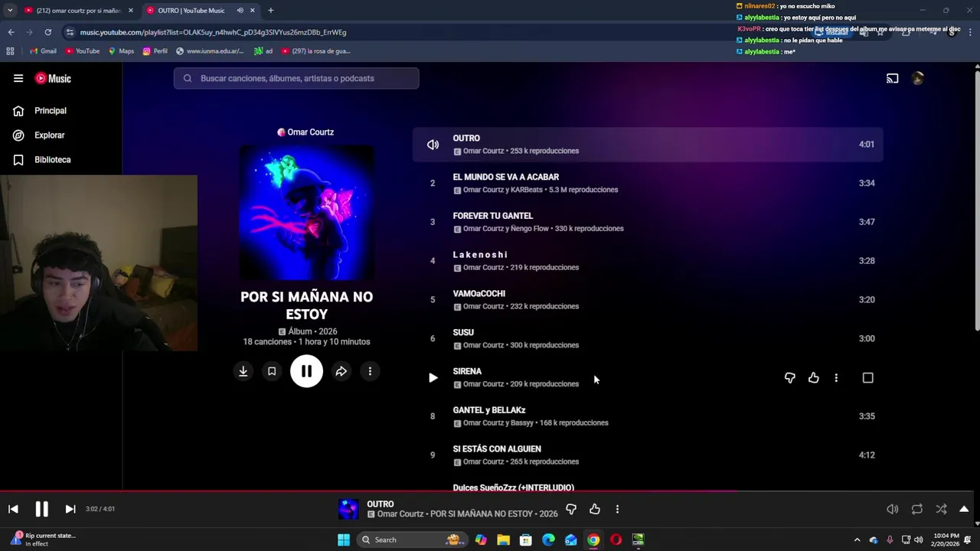Open a new browser tab
This screenshot has width=980, height=551.
270,11
